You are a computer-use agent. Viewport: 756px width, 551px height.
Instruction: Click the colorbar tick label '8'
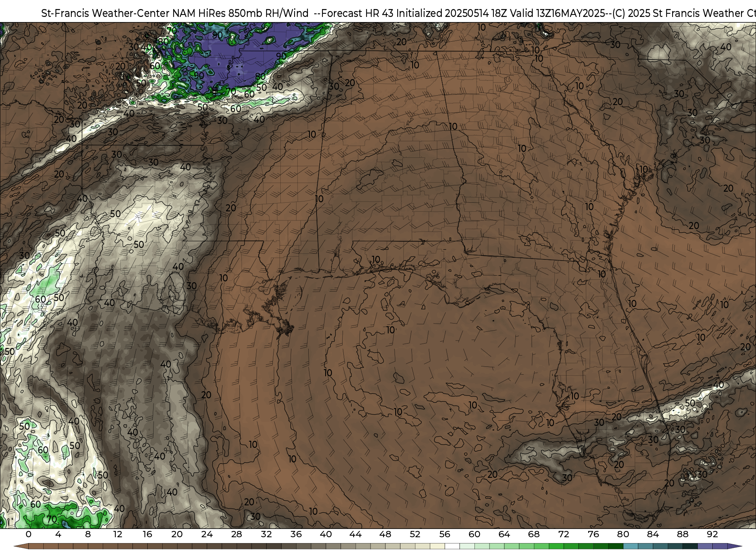[x=88, y=534]
